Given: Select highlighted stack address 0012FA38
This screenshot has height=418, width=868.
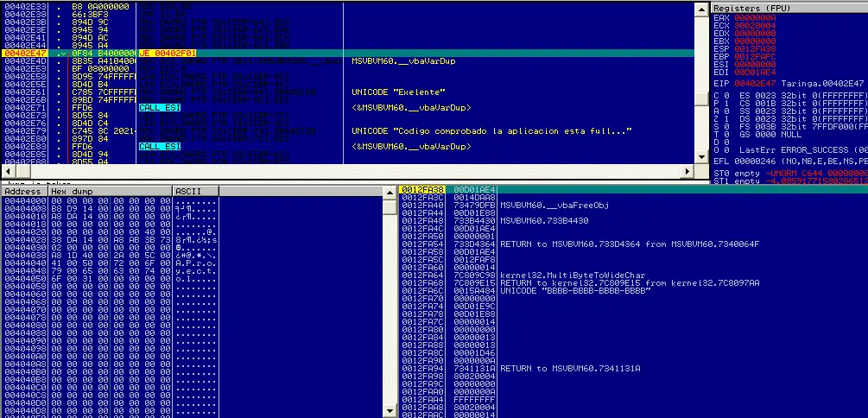Looking at the screenshot, I should (x=423, y=189).
